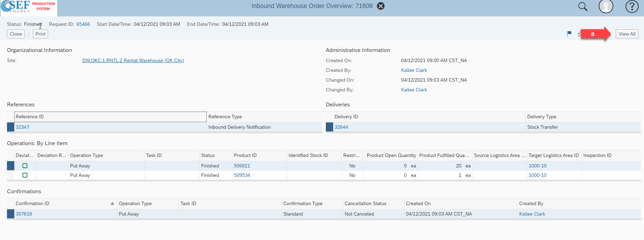Open the search magnifier icon

click(583, 6)
